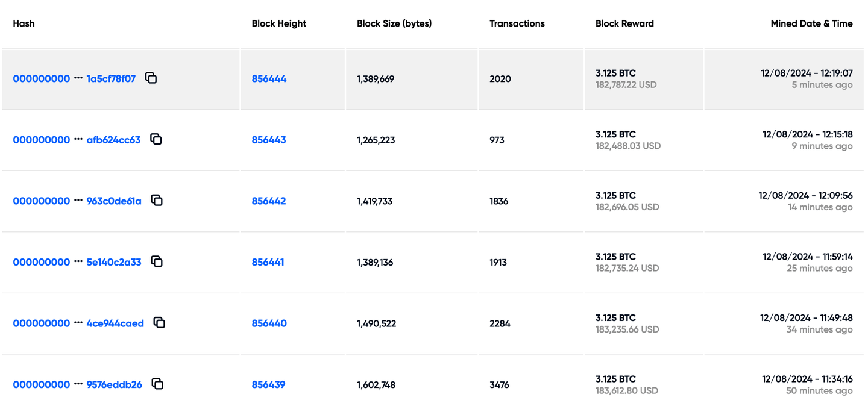Copy the hash ending 9576eddb26
The width and height of the screenshot is (868, 406).
click(157, 384)
